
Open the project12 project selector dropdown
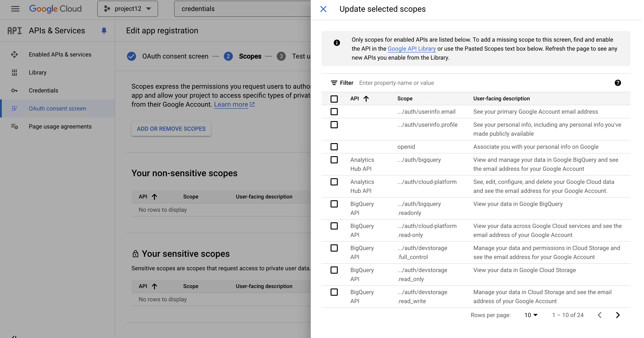pos(127,9)
